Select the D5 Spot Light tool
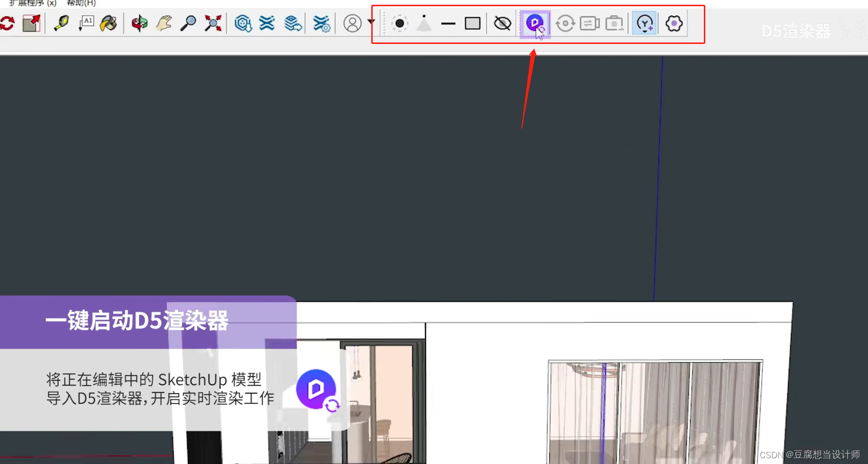Screen dimensions: 868x464 tap(424, 23)
